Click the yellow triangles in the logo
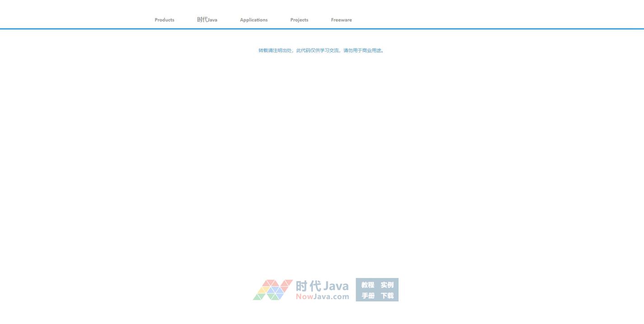The height and width of the screenshot is (324, 644). [265, 290]
